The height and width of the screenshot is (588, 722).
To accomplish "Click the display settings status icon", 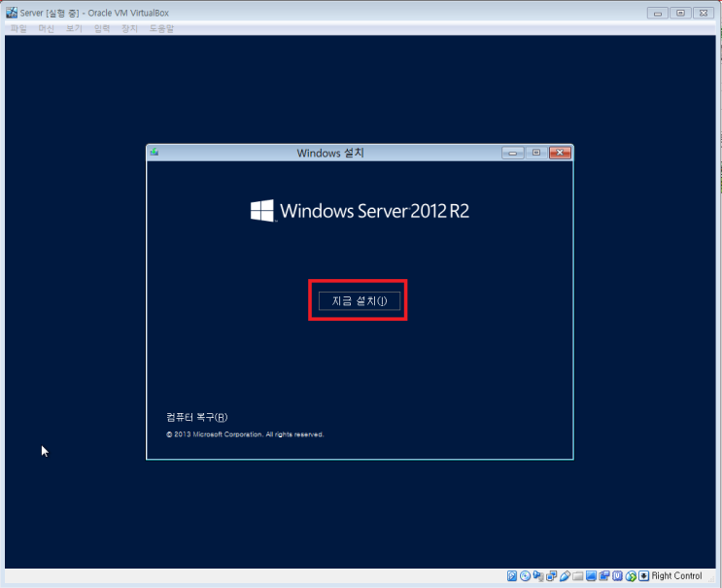I will click(x=591, y=575).
